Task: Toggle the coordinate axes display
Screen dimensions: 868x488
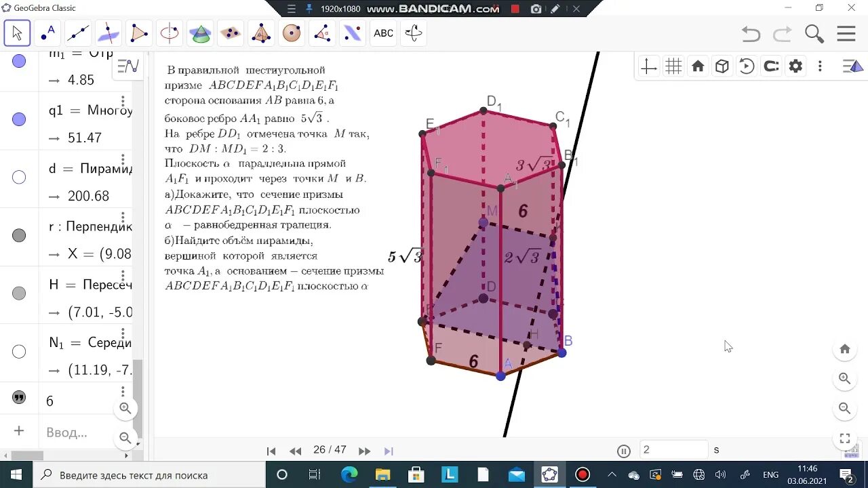Action: pos(649,66)
